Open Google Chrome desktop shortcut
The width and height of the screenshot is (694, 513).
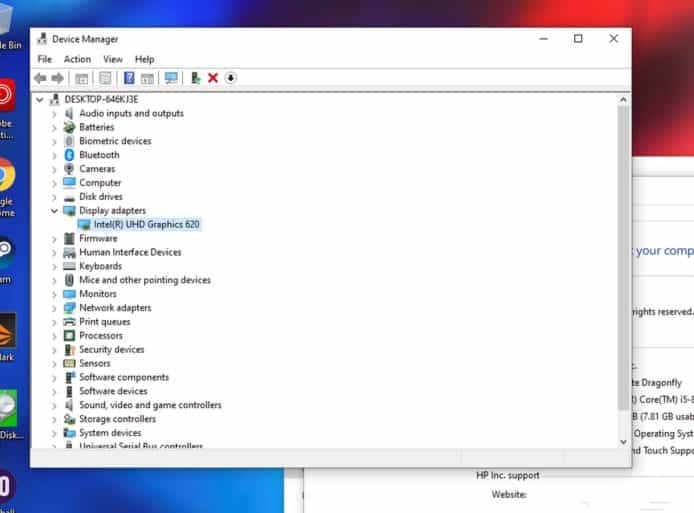pos(7,176)
